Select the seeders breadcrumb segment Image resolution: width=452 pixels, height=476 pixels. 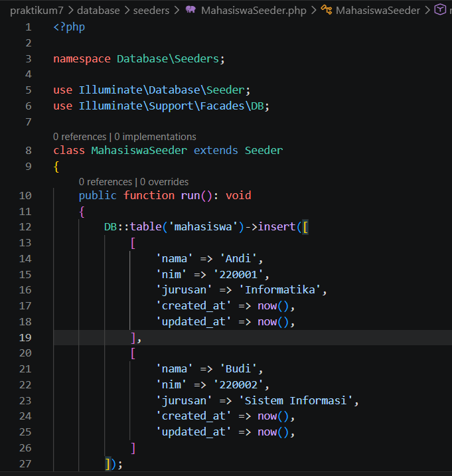[151, 11]
